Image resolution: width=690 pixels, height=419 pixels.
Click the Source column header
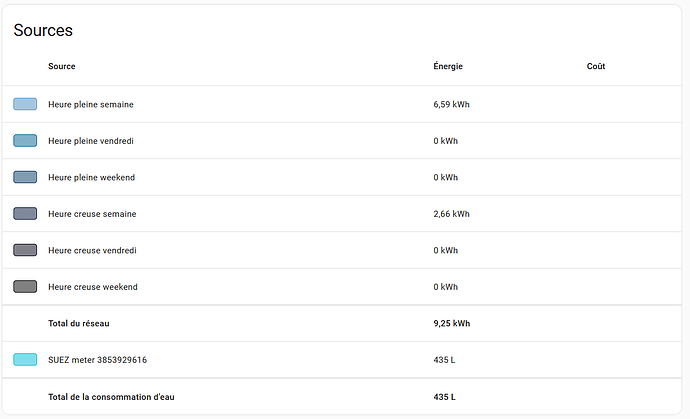click(62, 67)
